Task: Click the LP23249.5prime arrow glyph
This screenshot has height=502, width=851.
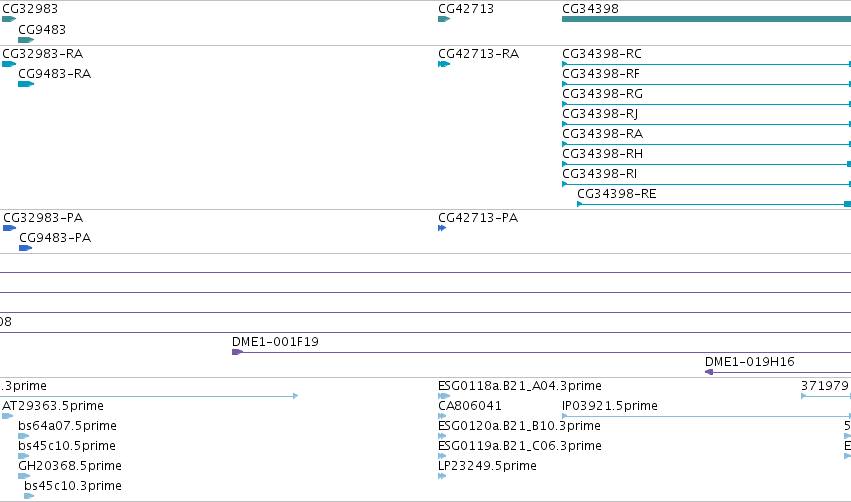Action: click(x=442, y=476)
